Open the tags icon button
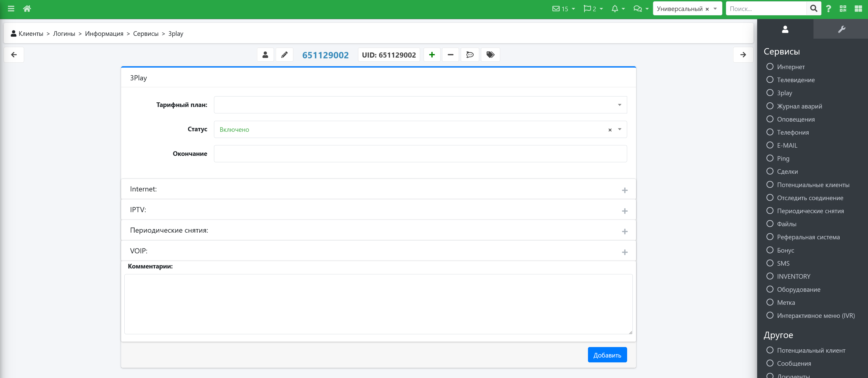This screenshot has width=868, height=378. click(490, 55)
